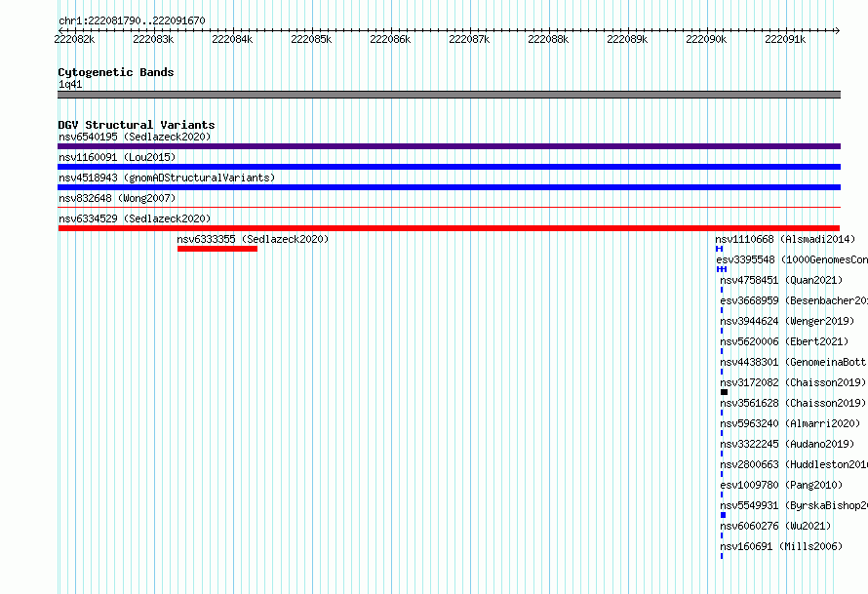Screen dimensions: 868x594
Task: Click the nsv6060276 (Wu2021) label
Action: point(775,526)
